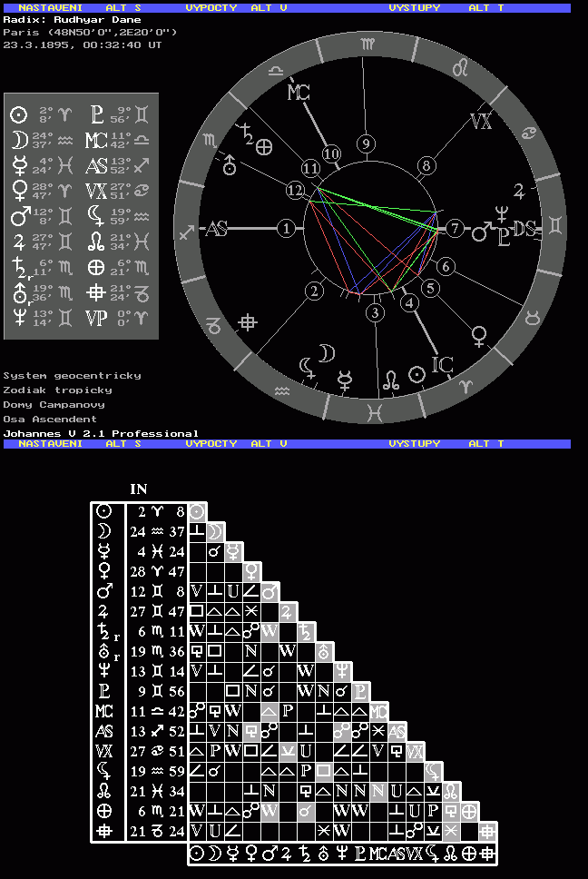Click the Pisces glyph on the zodiac ring
The width and height of the screenshot is (588, 879).
tap(373, 411)
